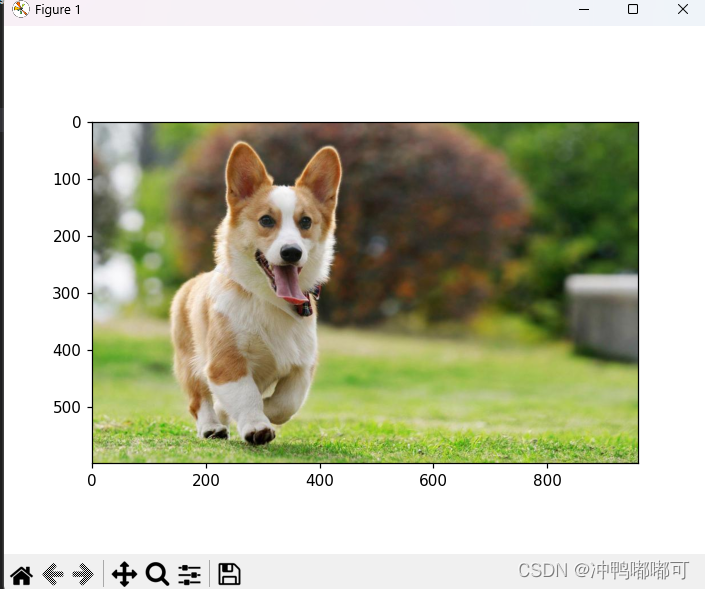Activate the Pan axes tool
This screenshot has height=589, width=705.
pos(125,574)
